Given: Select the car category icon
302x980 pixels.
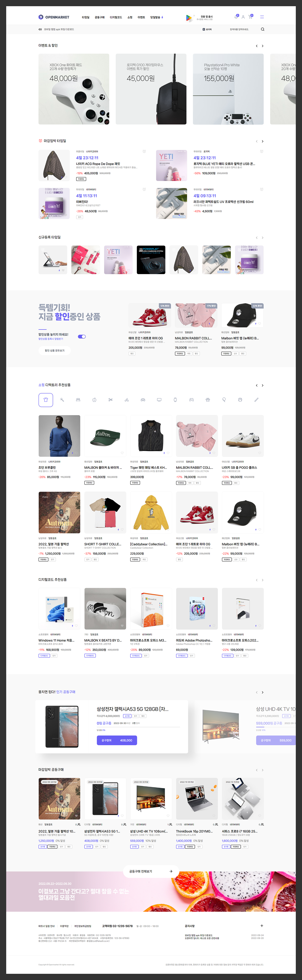Looking at the screenshot, I should [143, 400].
